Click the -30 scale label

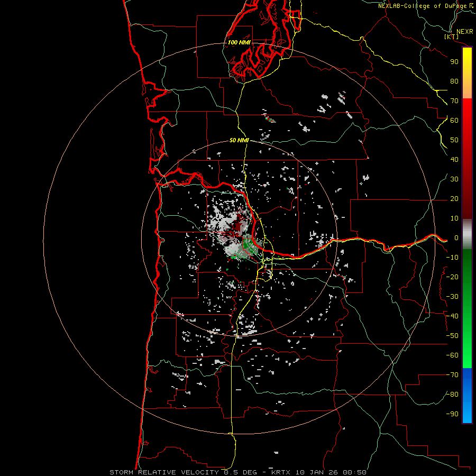click(452, 297)
